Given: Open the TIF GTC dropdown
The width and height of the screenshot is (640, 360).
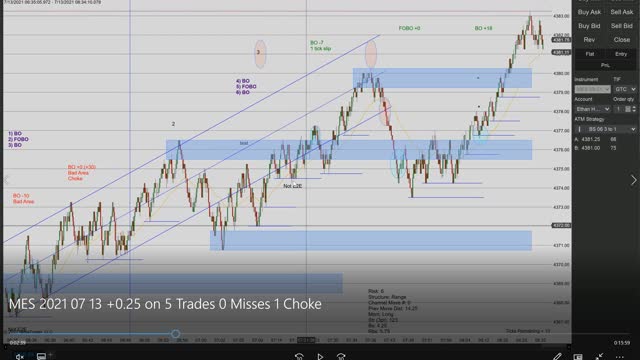Looking at the screenshot, I should click(624, 89).
